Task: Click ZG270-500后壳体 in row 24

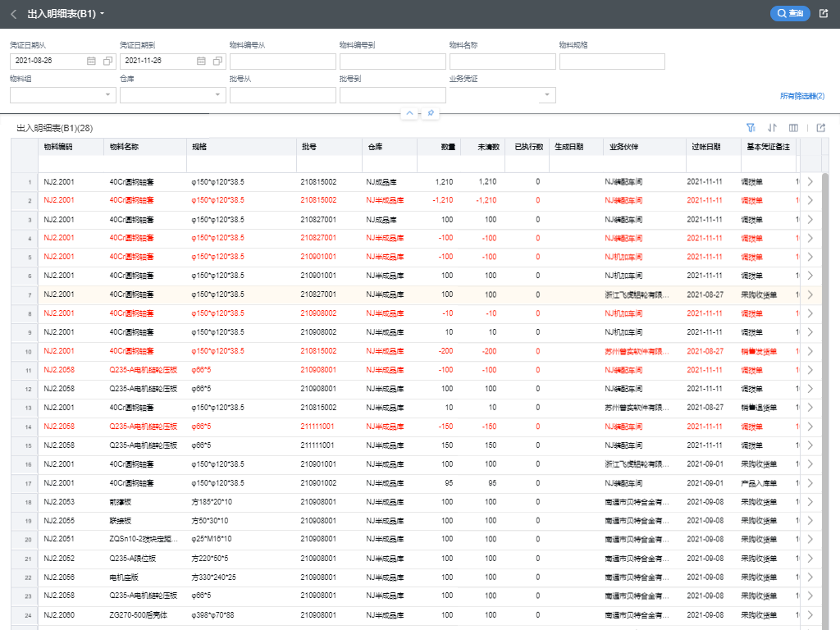Action: (x=138, y=615)
